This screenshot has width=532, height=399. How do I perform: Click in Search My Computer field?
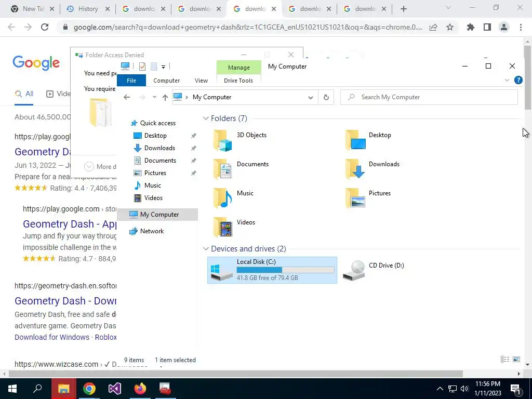point(429,97)
